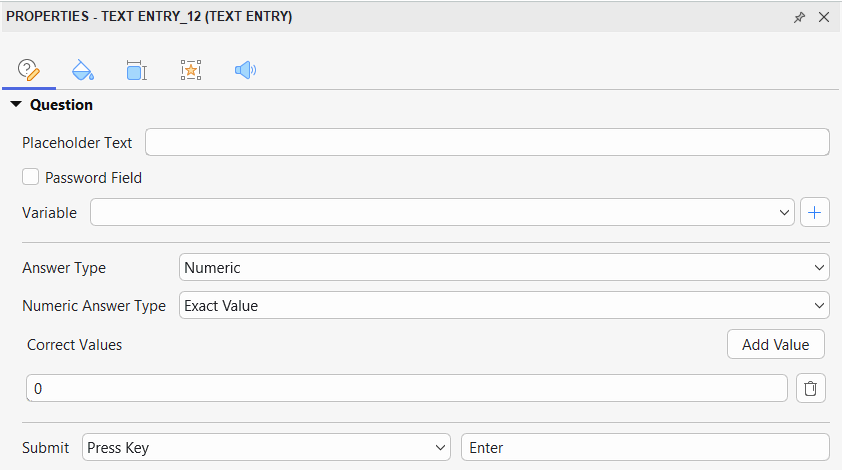This screenshot has height=470, width=842.
Task: Click the Properties - Text Entry_12 title
Action: click(x=149, y=17)
